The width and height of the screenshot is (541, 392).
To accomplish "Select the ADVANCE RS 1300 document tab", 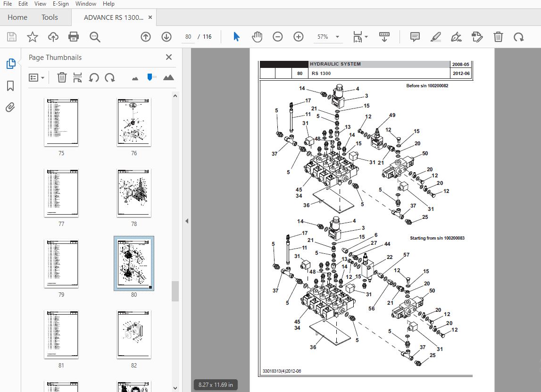I will tap(114, 17).
